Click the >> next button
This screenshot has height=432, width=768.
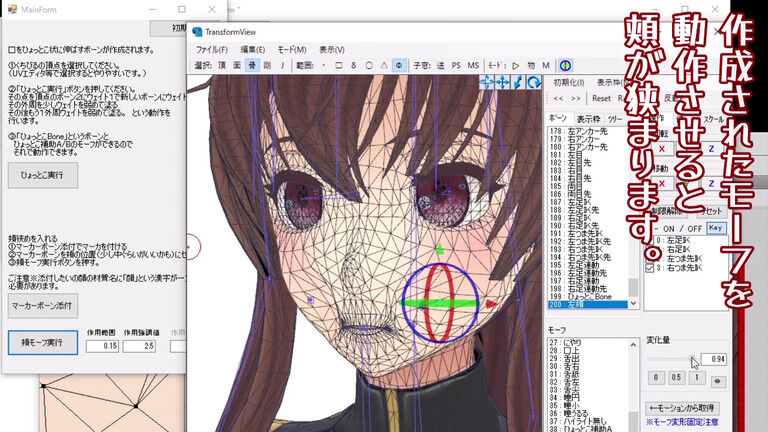point(576,98)
